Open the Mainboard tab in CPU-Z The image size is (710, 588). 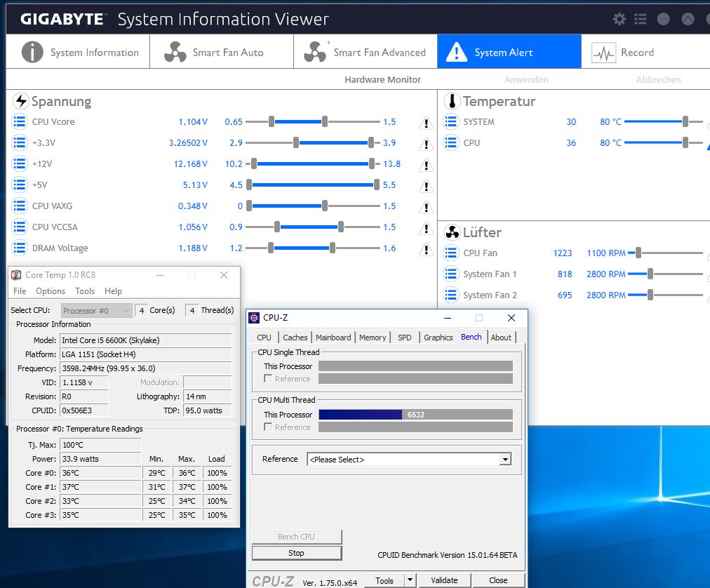coord(333,338)
